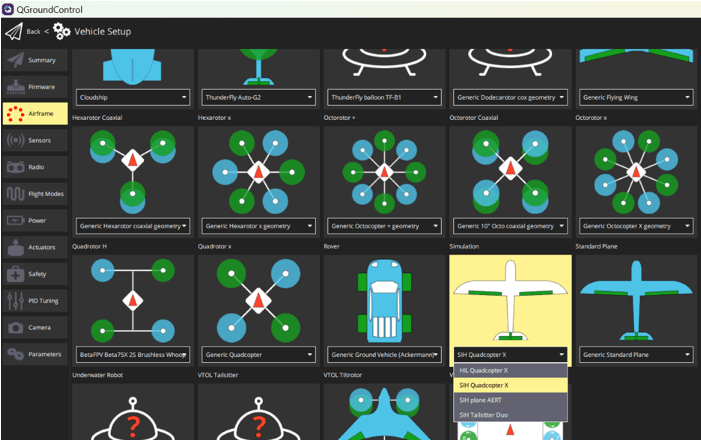The width and height of the screenshot is (701, 440).
Task: Click the PID Tuning sliders icon
Action: click(15, 300)
